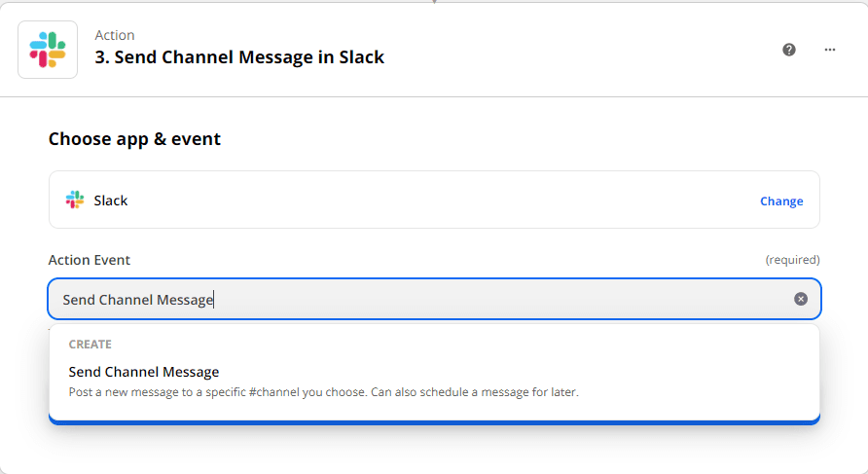This screenshot has height=474, width=868.
Task: Click the blue bottom border of dropdown list
Action: 434,421
